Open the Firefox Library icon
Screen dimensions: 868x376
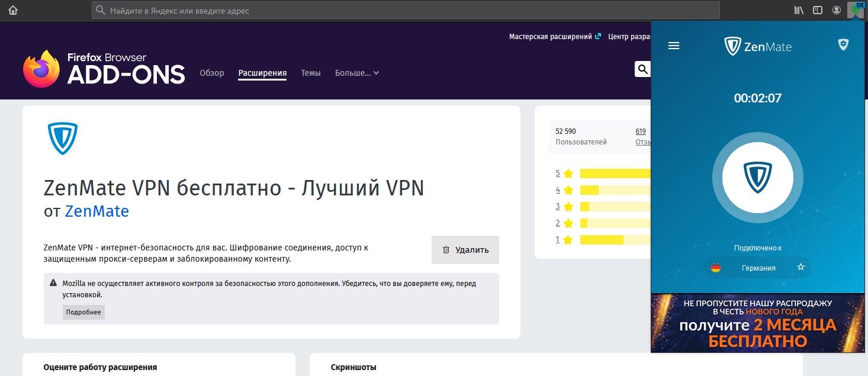click(799, 10)
